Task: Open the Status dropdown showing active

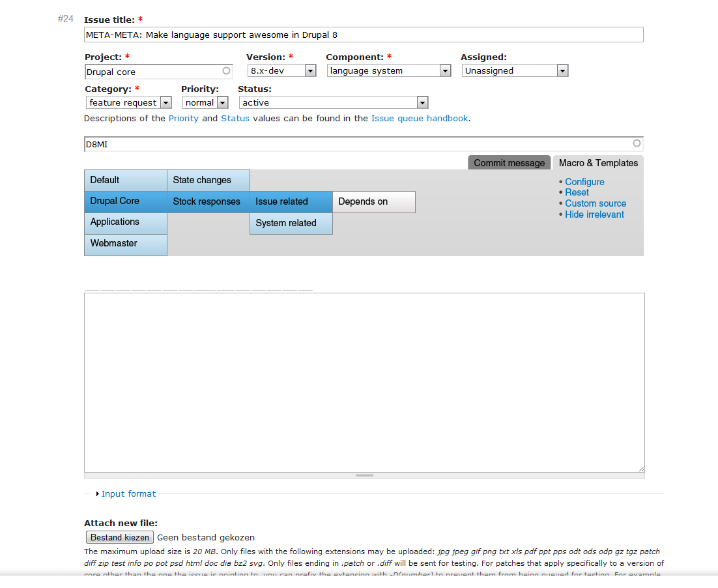Action: click(x=423, y=102)
